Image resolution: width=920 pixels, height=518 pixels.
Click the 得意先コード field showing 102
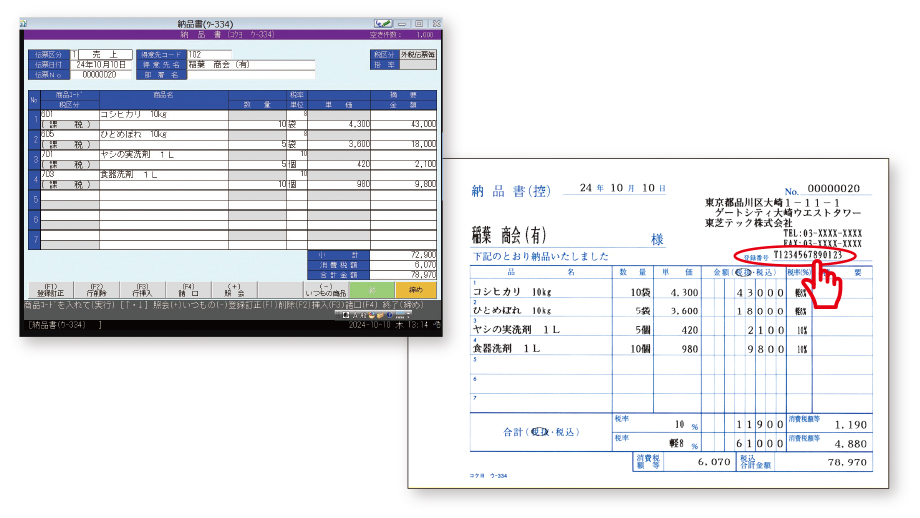pyautogui.click(x=209, y=54)
